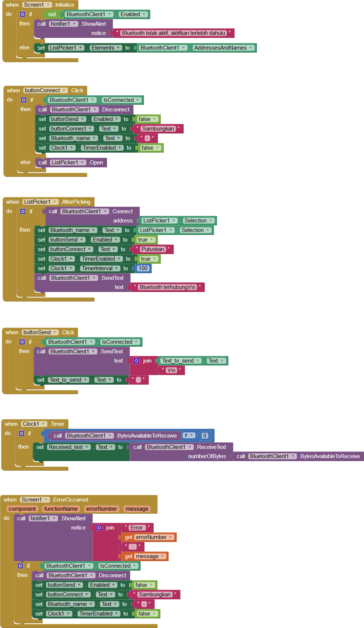Open the gear on buttonSend.Click if block
The height and width of the screenshot is (628, 364).
pos(22,342)
